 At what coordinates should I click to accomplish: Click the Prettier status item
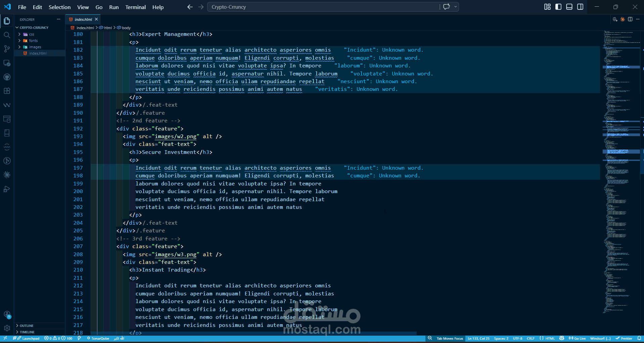[624, 338]
